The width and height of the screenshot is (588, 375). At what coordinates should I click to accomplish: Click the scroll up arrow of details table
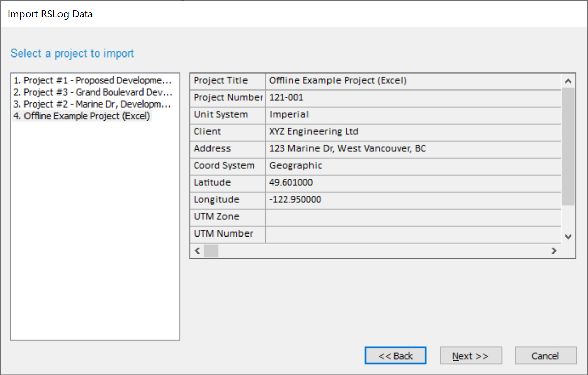(x=568, y=81)
